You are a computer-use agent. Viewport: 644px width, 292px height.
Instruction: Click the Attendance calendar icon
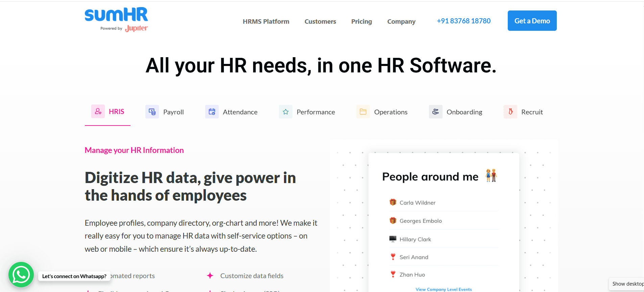212,112
